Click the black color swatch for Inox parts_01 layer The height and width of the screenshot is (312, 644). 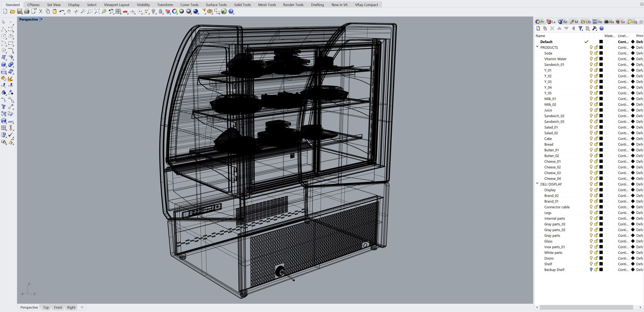[x=601, y=247]
